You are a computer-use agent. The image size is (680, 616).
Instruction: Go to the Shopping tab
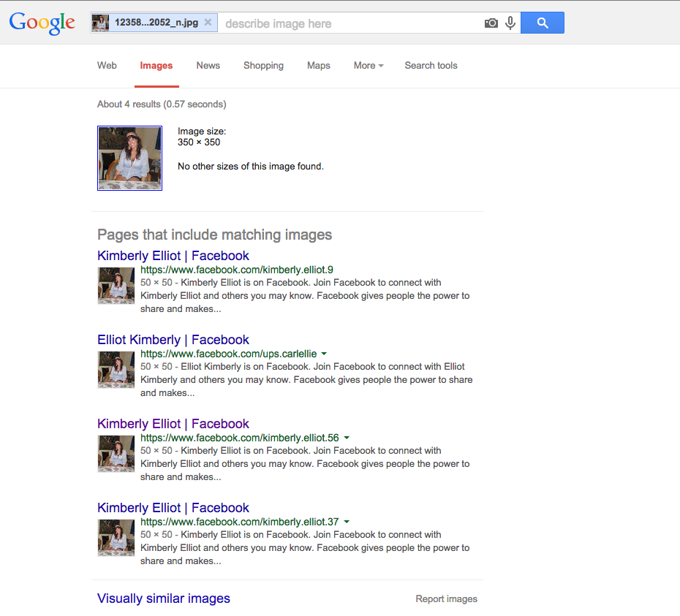pyautogui.click(x=263, y=66)
